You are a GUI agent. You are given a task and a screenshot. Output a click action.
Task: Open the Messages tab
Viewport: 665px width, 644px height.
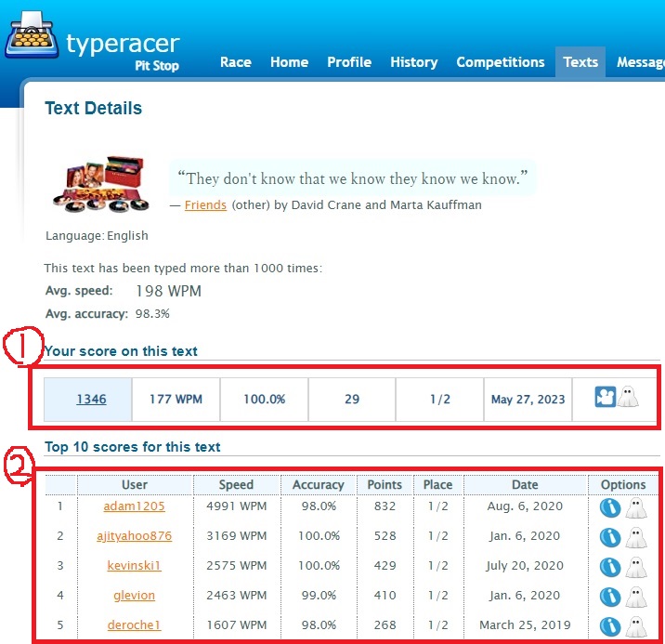click(x=641, y=62)
